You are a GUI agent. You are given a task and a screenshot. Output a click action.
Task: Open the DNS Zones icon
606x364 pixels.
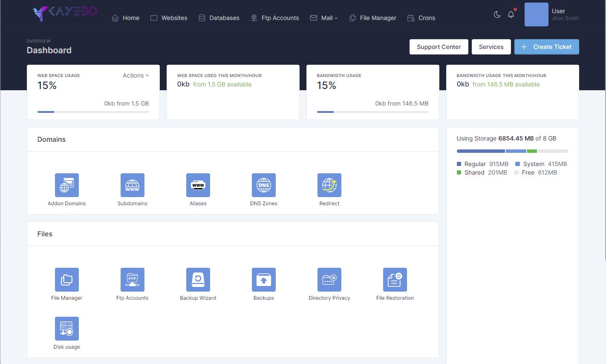264,185
